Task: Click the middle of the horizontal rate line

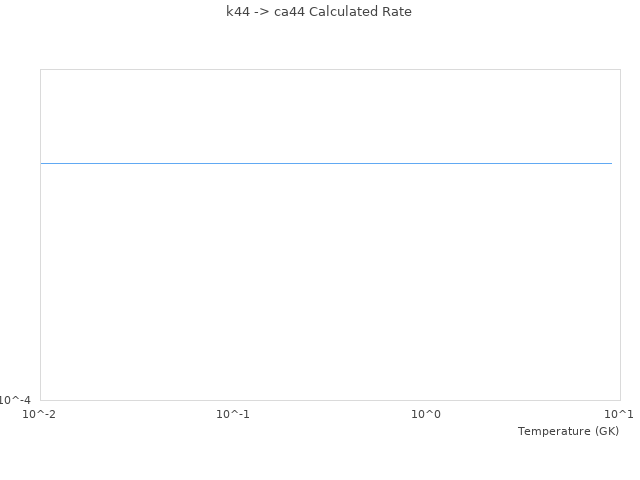Action: [326, 163]
